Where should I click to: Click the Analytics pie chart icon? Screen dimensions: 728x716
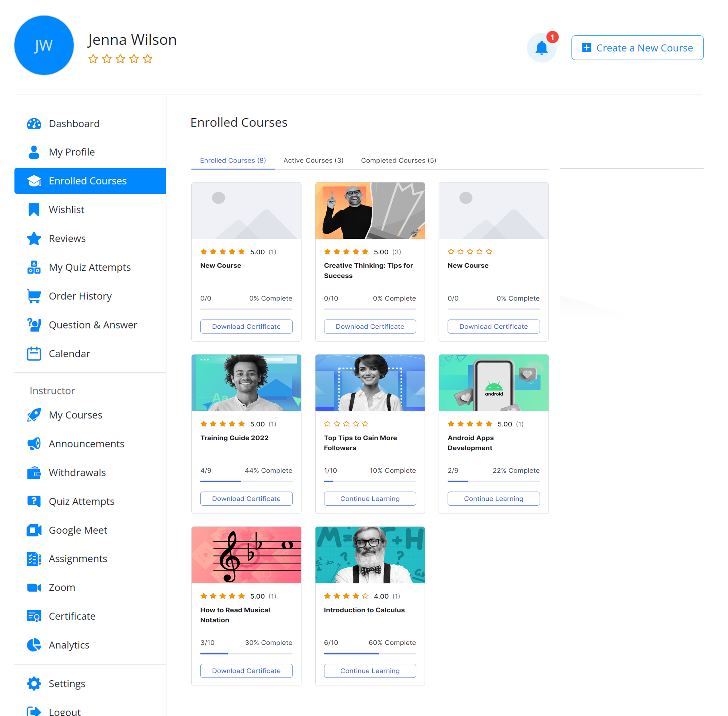pos(34,644)
